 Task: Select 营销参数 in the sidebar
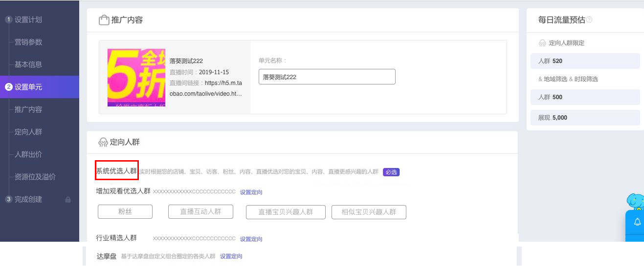click(28, 42)
